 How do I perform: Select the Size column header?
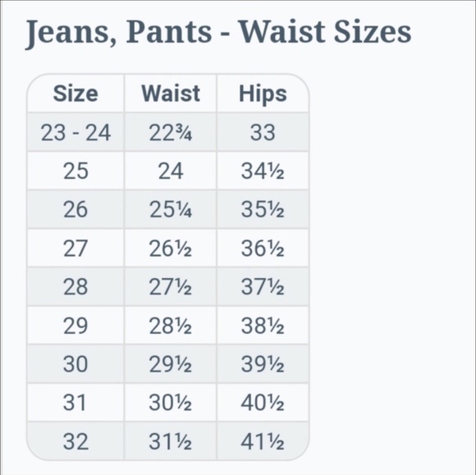click(76, 94)
